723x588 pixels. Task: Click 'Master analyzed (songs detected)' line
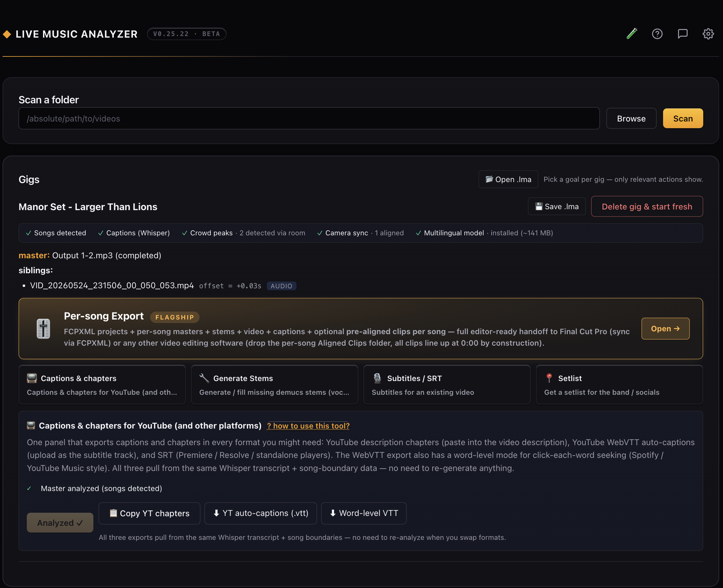click(x=101, y=489)
